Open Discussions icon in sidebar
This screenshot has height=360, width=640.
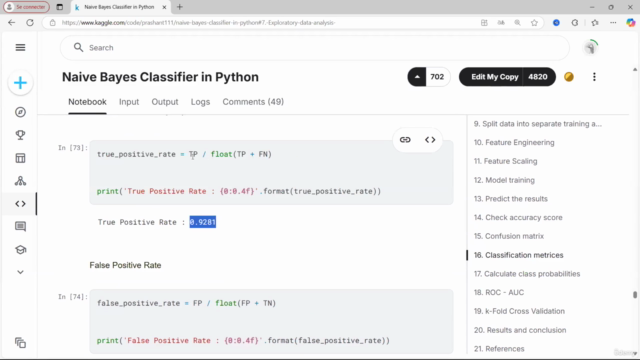[x=20, y=227]
